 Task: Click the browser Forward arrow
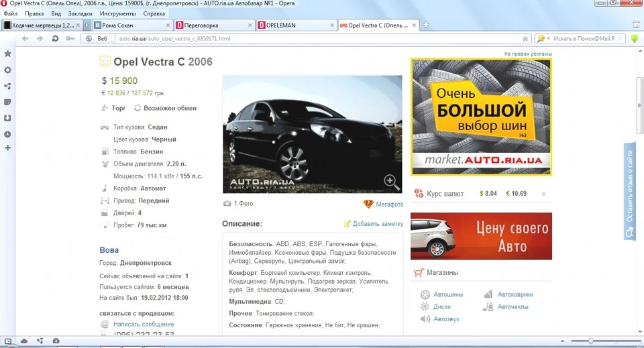(x=40, y=39)
